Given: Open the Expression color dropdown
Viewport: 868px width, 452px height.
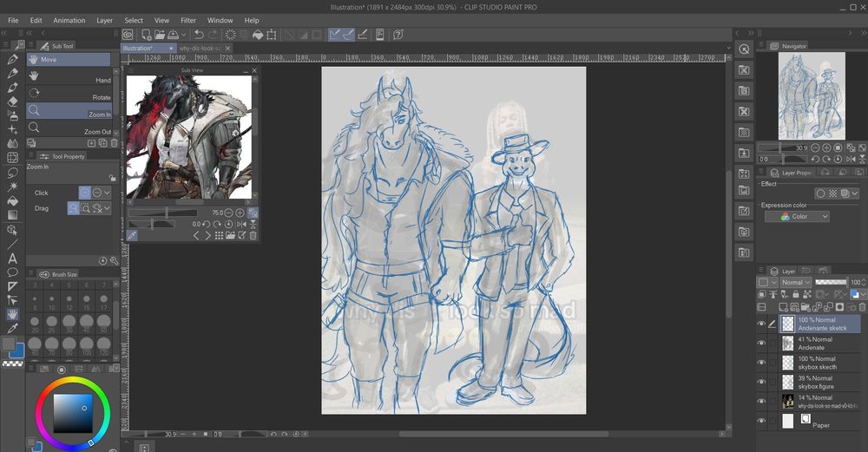Looking at the screenshot, I should 797,216.
